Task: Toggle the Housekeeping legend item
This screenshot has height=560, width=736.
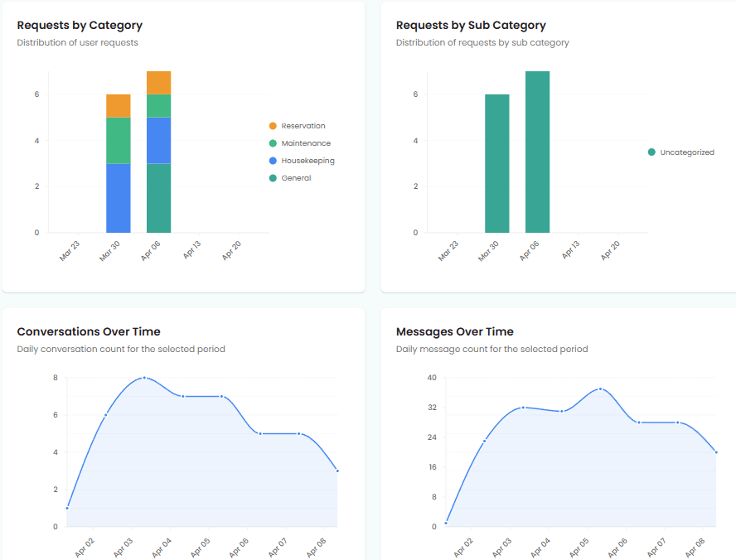Action: 302,161
